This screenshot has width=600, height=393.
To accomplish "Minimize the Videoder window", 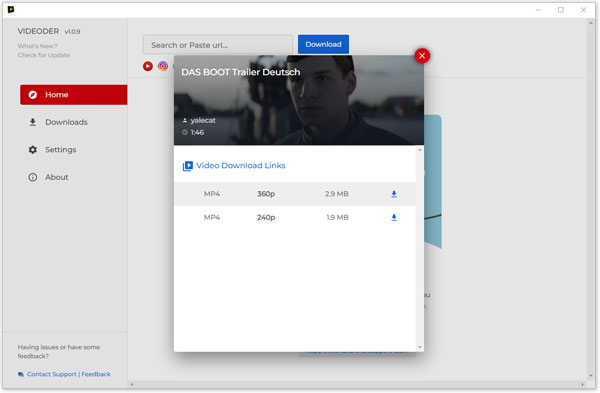I will [538, 10].
